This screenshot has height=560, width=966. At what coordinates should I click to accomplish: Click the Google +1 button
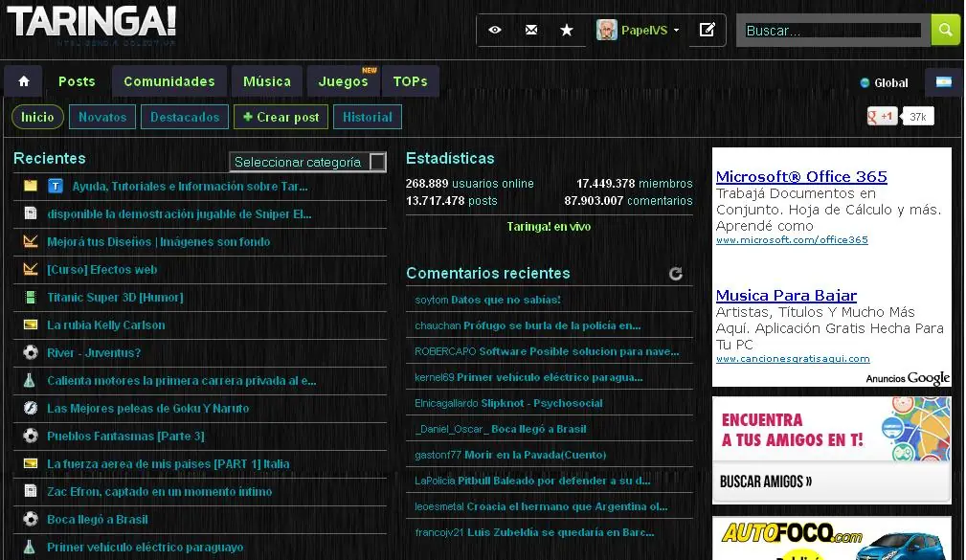point(882,117)
